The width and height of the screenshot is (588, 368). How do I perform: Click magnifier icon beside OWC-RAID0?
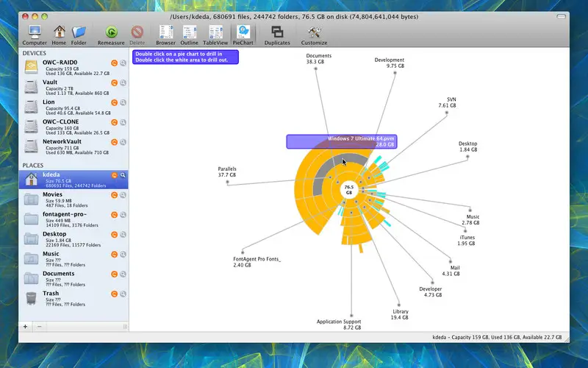tap(123, 63)
